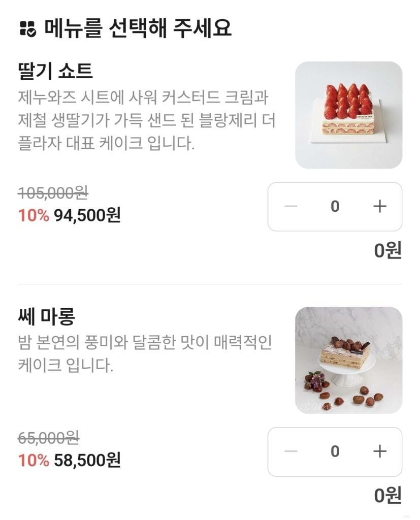Image resolution: width=420 pixels, height=520 pixels.
Task: Click the 딸기 쇼트 subtotal 0원
Action: click(387, 250)
